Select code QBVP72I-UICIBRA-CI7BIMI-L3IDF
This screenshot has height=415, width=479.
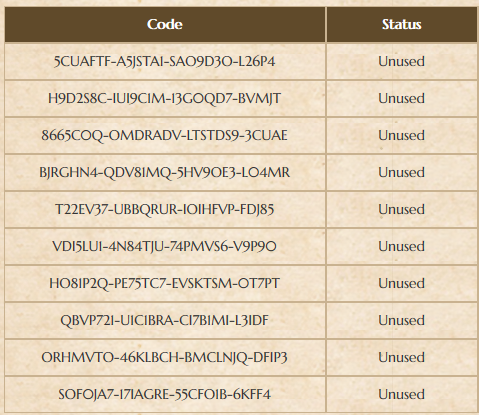point(165,321)
